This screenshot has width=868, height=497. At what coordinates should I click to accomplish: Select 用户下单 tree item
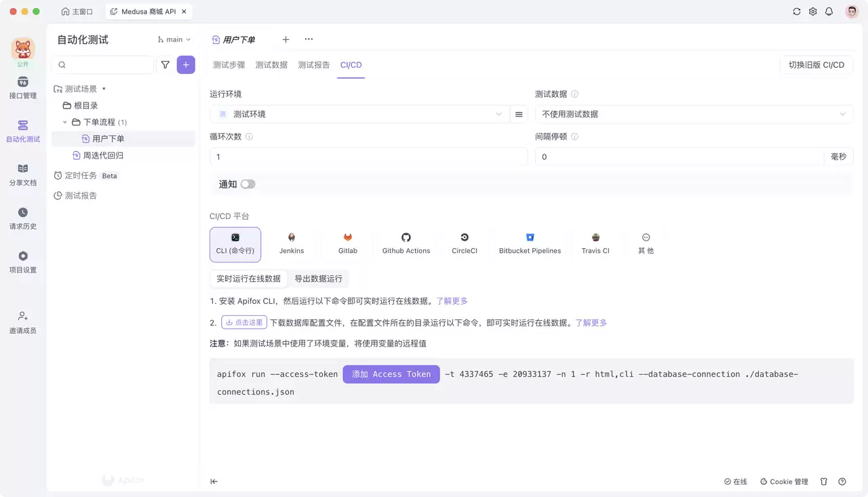(123, 138)
